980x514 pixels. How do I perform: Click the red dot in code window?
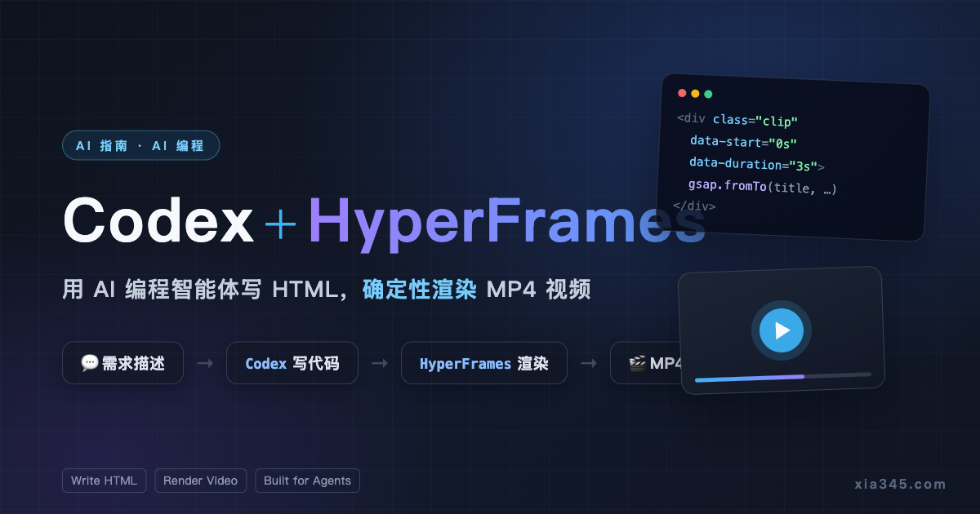coord(682,93)
